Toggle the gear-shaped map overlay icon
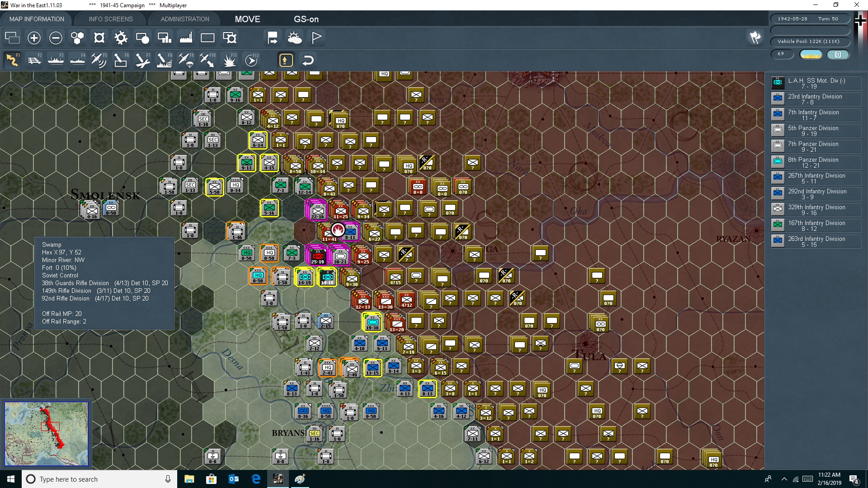868x488 pixels. 121,38
